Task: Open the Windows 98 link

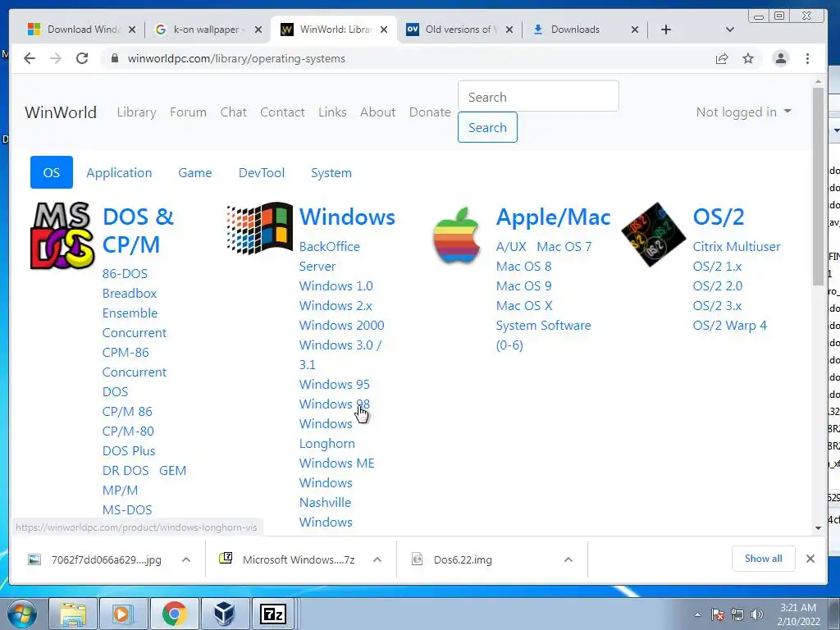Action: click(335, 404)
